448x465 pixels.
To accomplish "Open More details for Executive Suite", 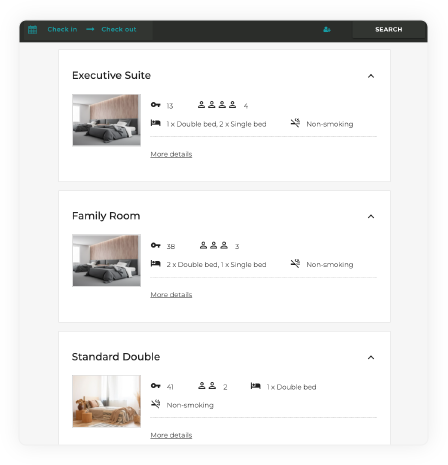I will (x=171, y=154).
